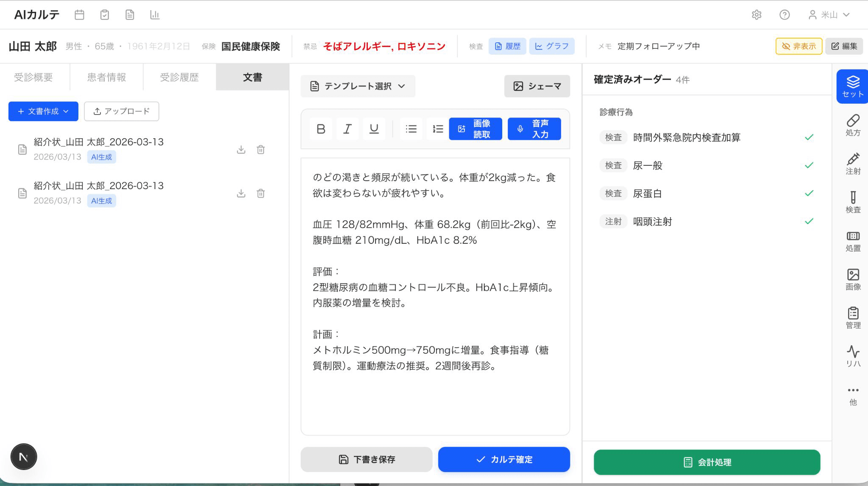Open the セット panel in sidebar
This screenshot has height=486, width=868.
coord(853,87)
